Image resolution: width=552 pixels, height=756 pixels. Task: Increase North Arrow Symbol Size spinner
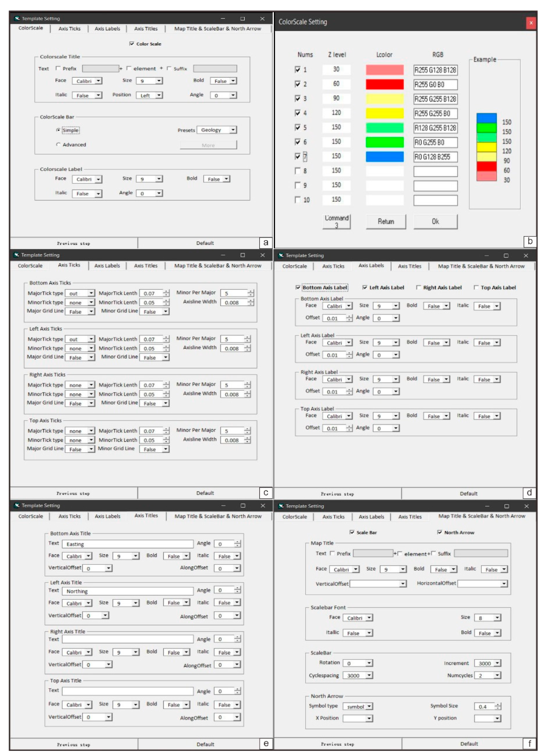coord(498,704)
